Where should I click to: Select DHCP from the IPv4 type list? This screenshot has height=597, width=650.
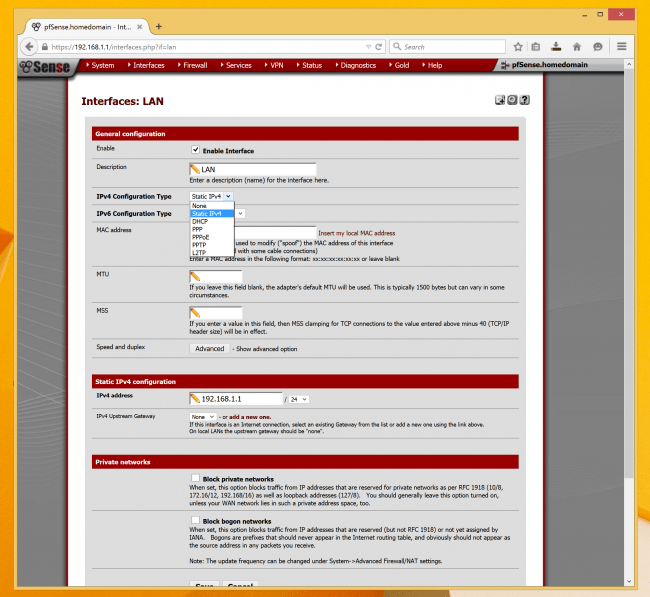[200, 221]
